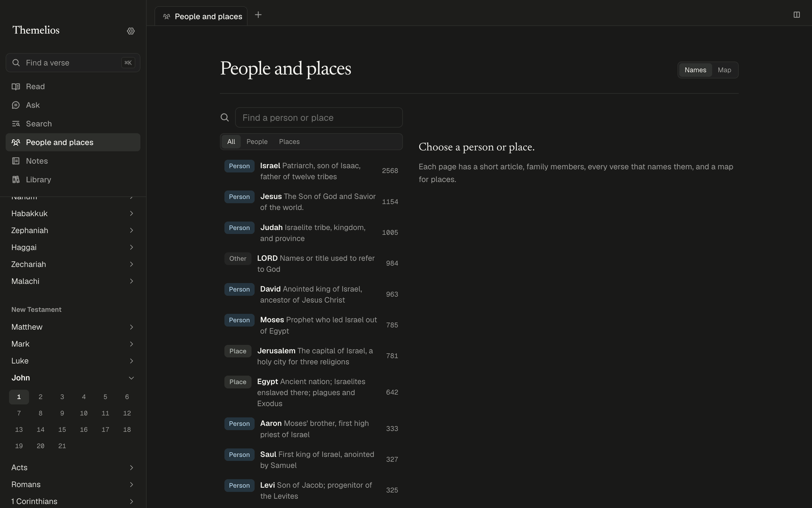
Task: Open John chapter 19
Action: tap(19, 446)
